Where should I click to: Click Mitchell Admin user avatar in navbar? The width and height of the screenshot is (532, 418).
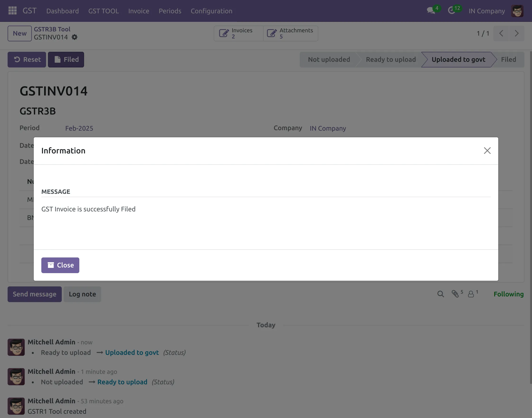tap(517, 11)
